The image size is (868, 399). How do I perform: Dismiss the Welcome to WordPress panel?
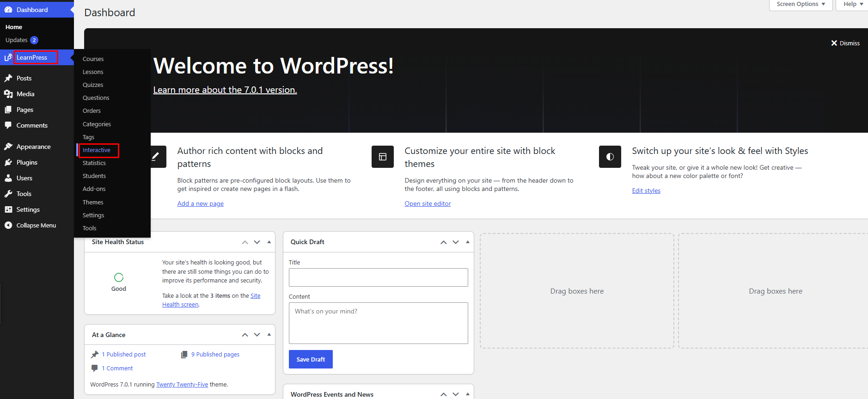pyautogui.click(x=845, y=43)
